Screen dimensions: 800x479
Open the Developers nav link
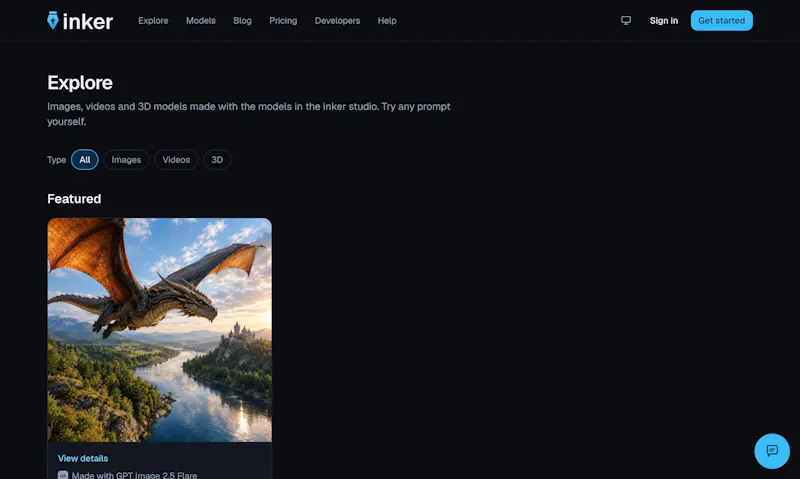pos(337,20)
